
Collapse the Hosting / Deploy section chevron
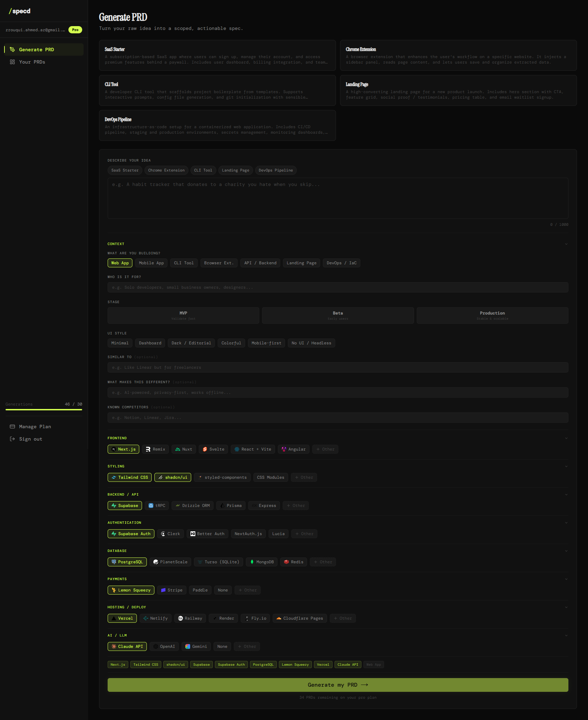click(566, 607)
